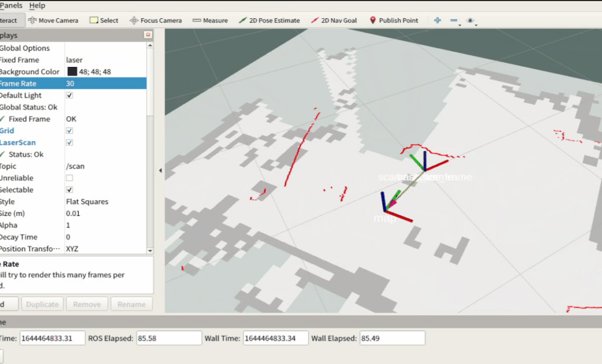The width and height of the screenshot is (602, 364).
Task: Toggle the Default Light checkbox
Action: tap(70, 96)
